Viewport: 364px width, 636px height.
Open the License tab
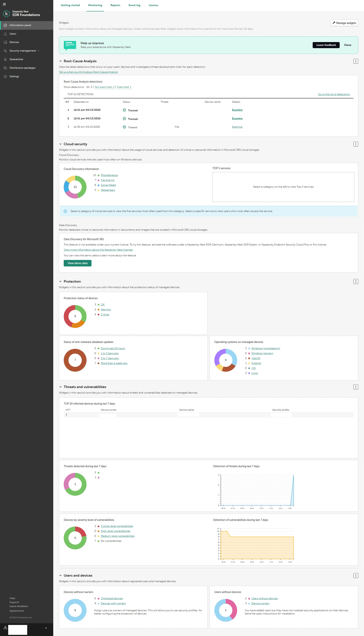(153, 5)
